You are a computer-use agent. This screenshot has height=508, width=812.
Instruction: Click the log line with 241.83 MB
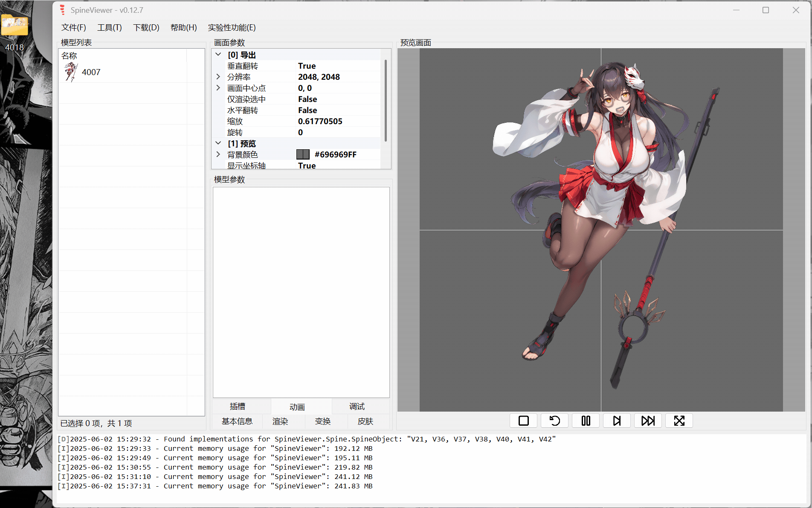[215, 486]
